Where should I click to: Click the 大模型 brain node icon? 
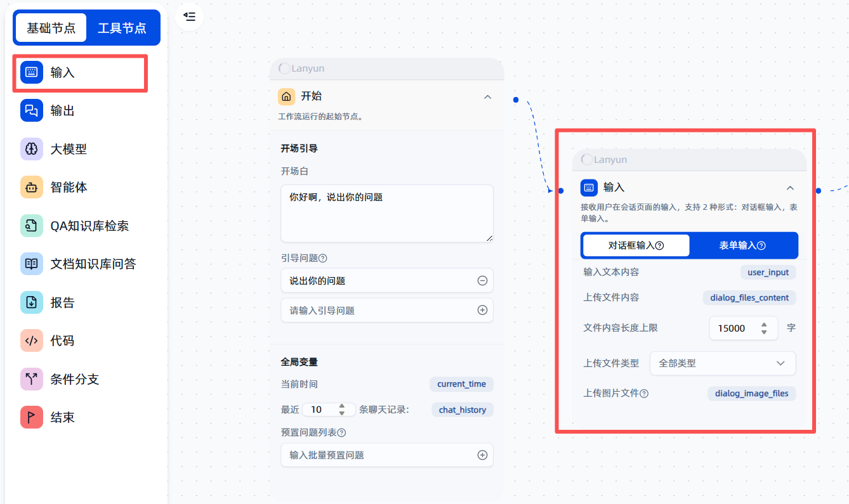click(x=32, y=149)
